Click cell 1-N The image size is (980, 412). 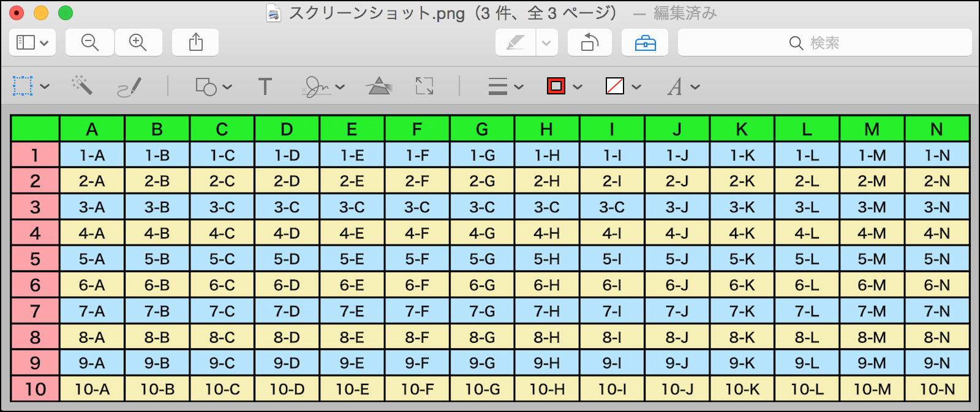click(937, 155)
